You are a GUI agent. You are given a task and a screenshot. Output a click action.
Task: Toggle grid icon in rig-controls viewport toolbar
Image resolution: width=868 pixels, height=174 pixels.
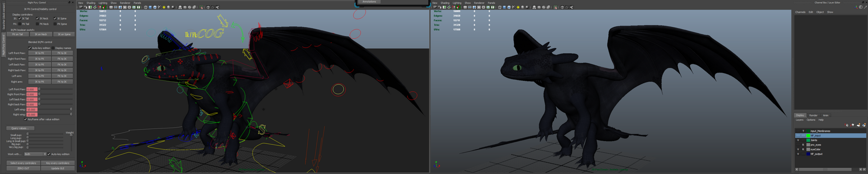point(111,7)
